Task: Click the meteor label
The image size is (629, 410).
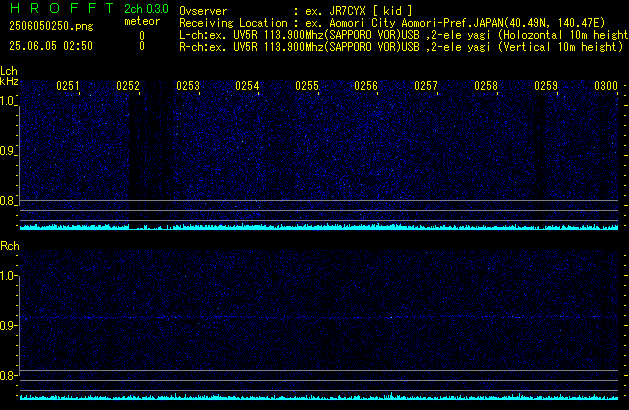Action: tap(142, 21)
